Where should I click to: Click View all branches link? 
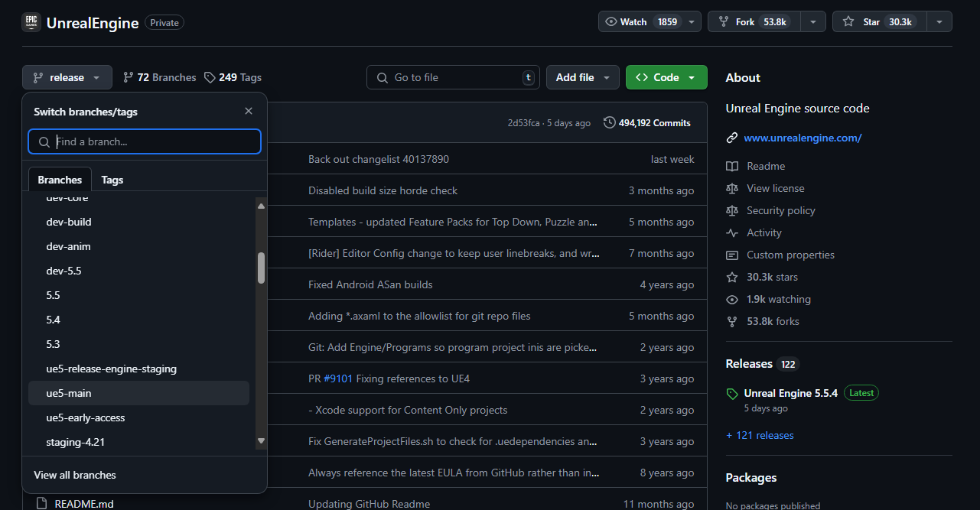(75, 475)
